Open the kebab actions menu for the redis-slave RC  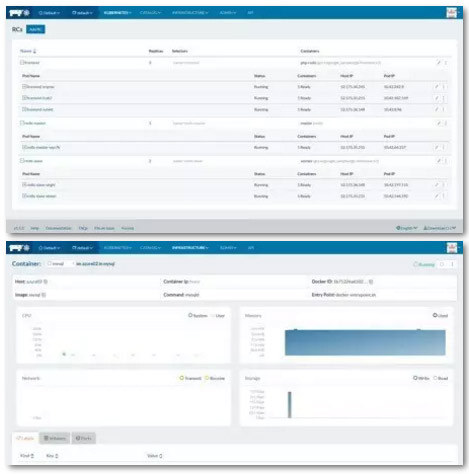(446, 161)
